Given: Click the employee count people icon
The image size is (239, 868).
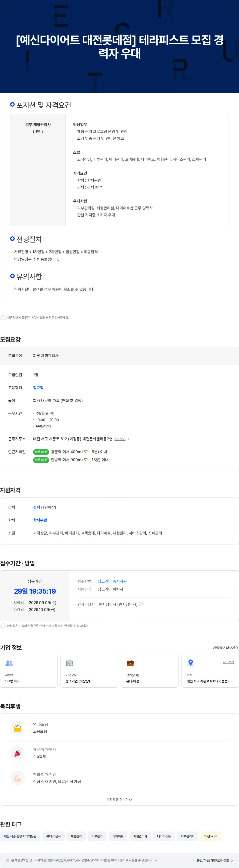Looking at the screenshot, I should (9, 663).
